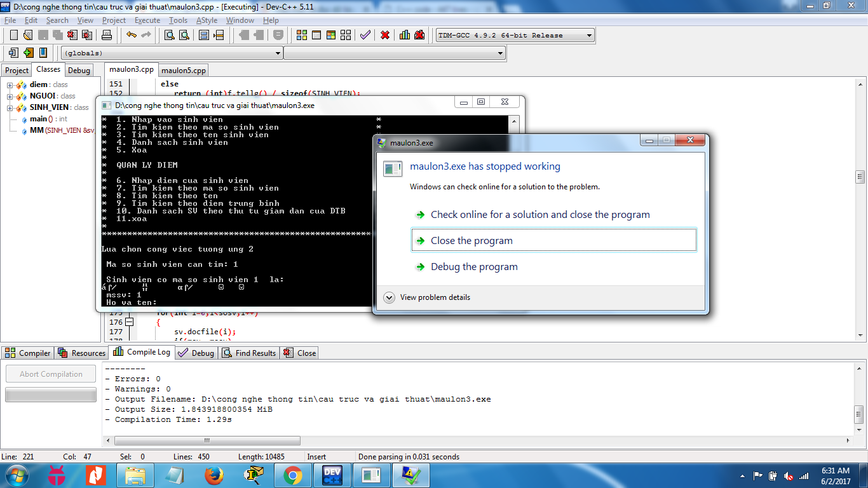Toggle code fold at line 176

[x=130, y=322]
